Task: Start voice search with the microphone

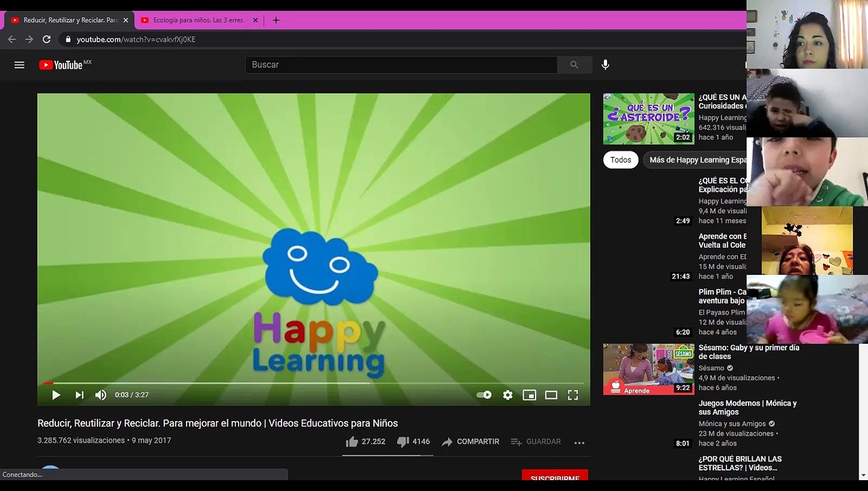Action: [x=605, y=65]
